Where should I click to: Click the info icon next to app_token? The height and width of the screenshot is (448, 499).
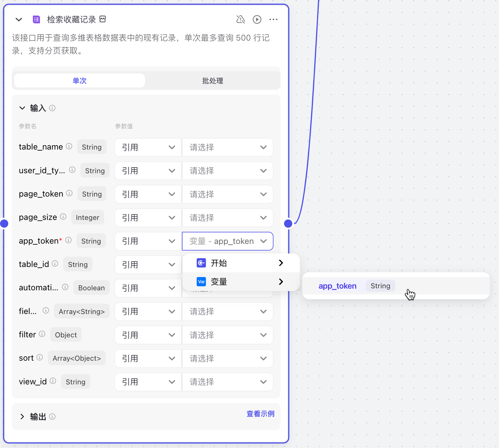(x=68, y=240)
